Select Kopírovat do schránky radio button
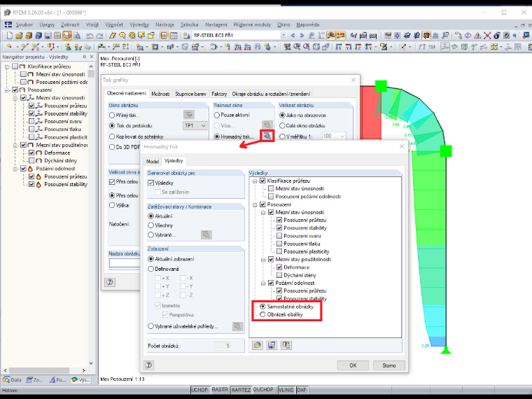 tap(112, 136)
